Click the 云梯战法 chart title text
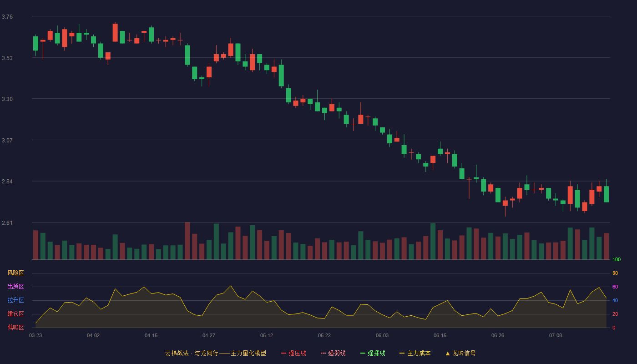Screen dimensions: 637x364 177,353
